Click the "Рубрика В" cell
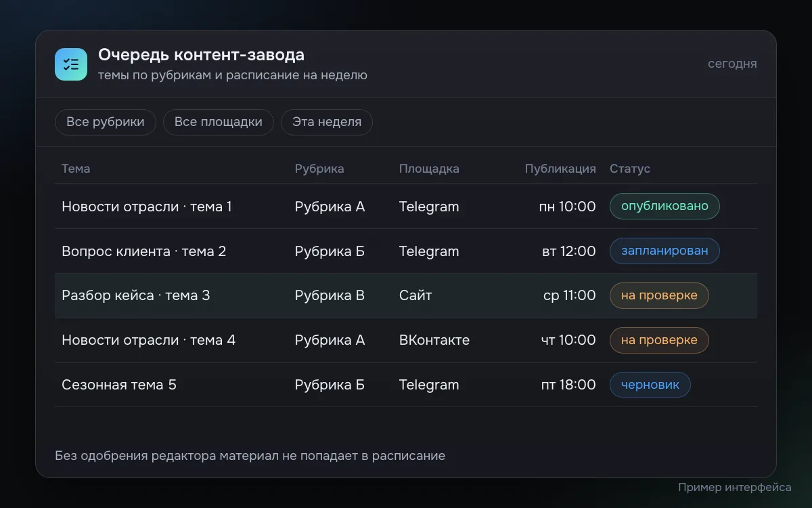 (330, 295)
